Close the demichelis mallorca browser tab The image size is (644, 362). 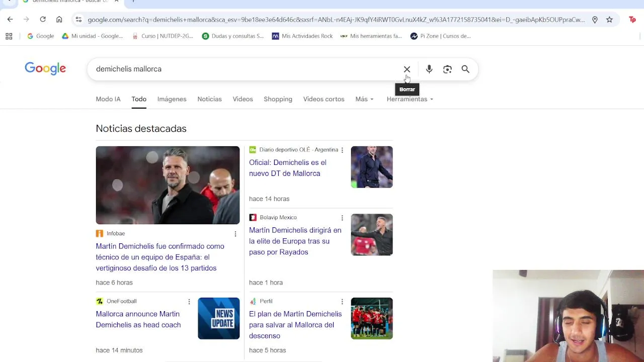(x=116, y=2)
